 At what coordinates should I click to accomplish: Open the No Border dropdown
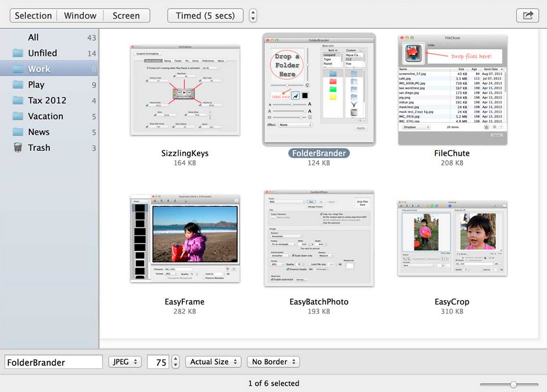(273, 362)
